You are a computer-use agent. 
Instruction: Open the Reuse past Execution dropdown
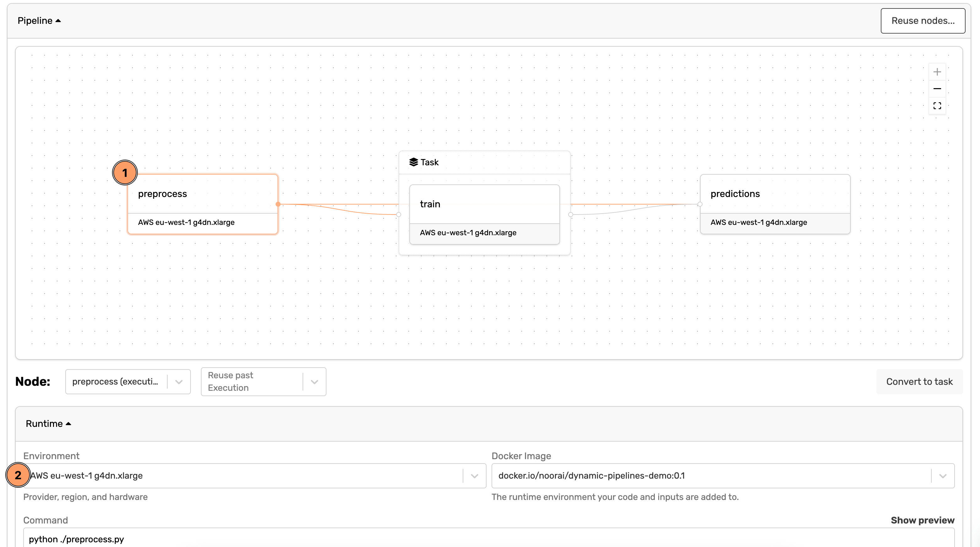click(314, 382)
